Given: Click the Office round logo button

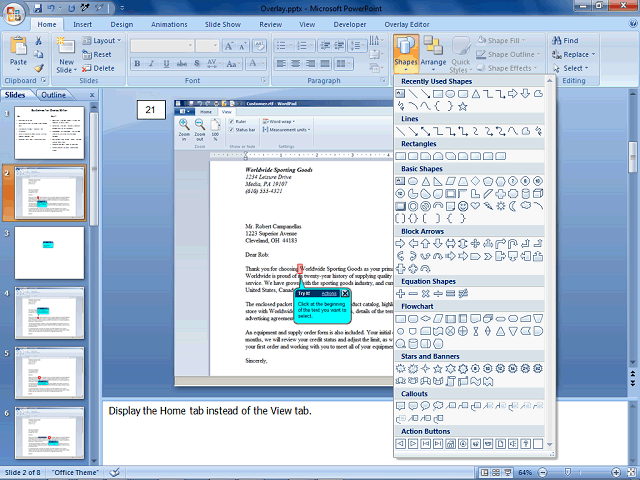Looking at the screenshot, I should (x=13, y=14).
